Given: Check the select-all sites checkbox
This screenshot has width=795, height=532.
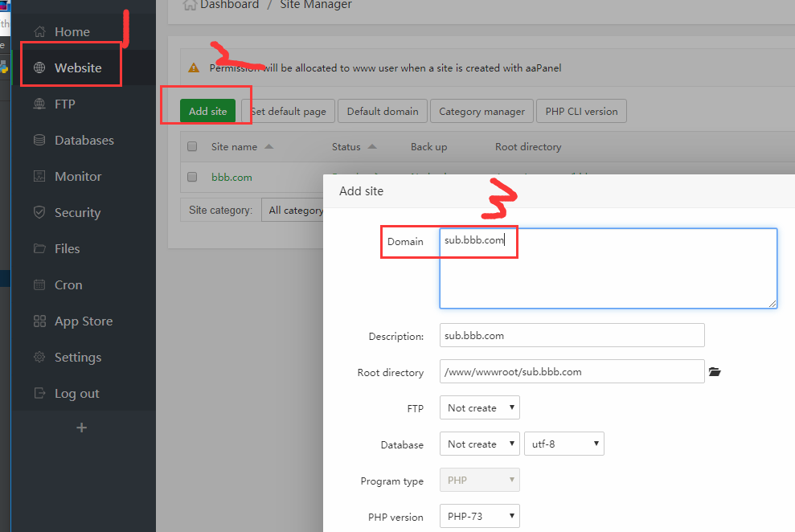Looking at the screenshot, I should (x=191, y=146).
